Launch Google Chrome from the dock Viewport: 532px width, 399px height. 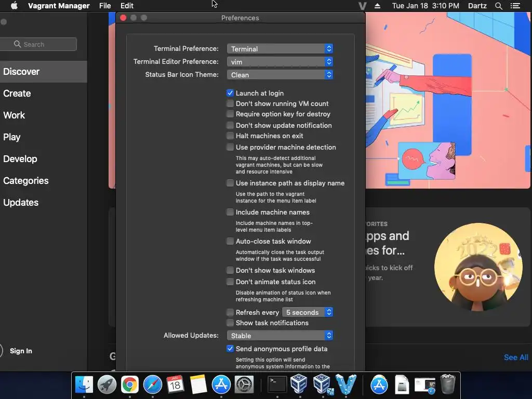coord(129,384)
